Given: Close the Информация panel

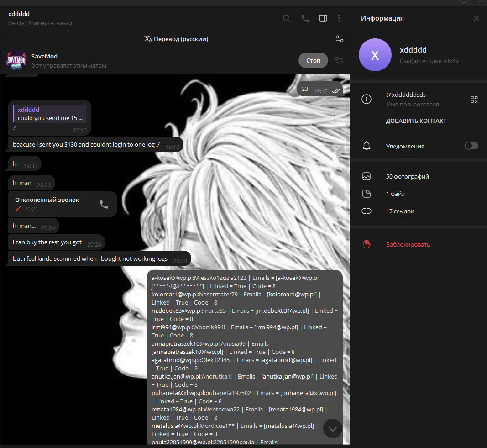Looking at the screenshot, I should [477, 18].
